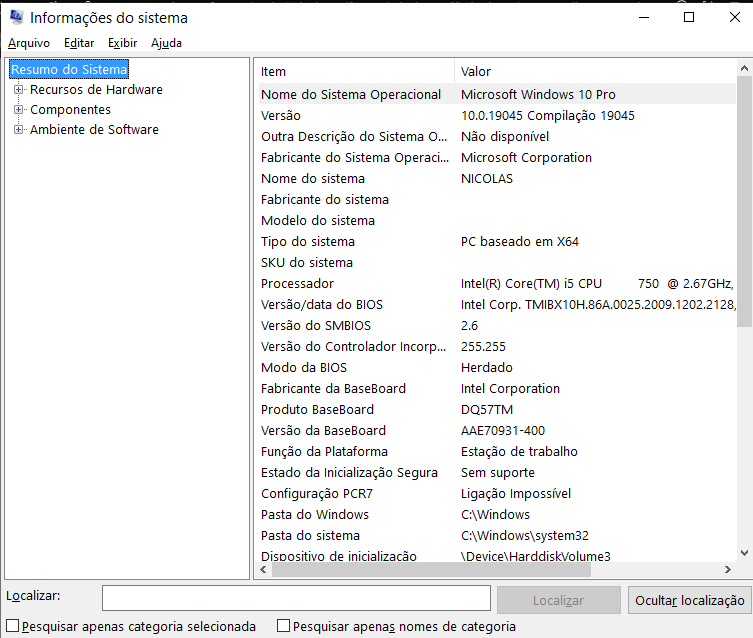
Task: Select Pasta do Windows row
Action: (497, 515)
